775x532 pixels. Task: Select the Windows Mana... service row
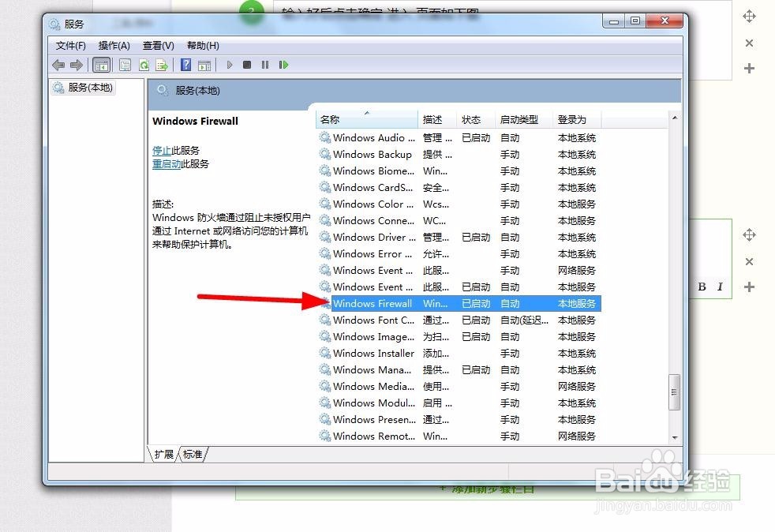pos(459,370)
